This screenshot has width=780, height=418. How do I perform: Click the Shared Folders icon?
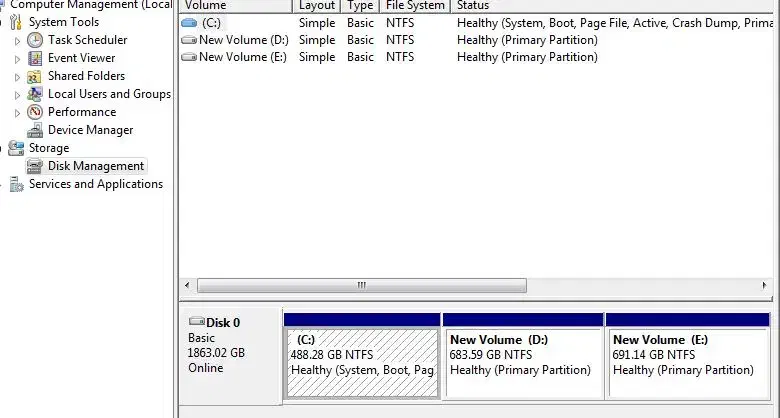point(35,76)
